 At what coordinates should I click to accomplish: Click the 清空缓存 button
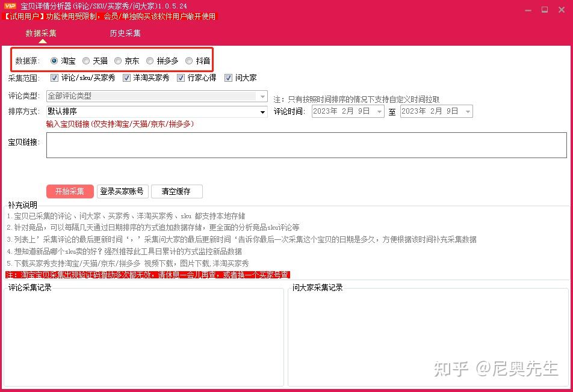176,191
